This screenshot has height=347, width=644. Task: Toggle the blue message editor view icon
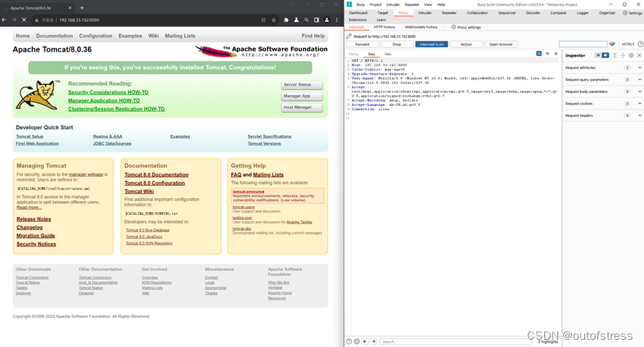539,54
